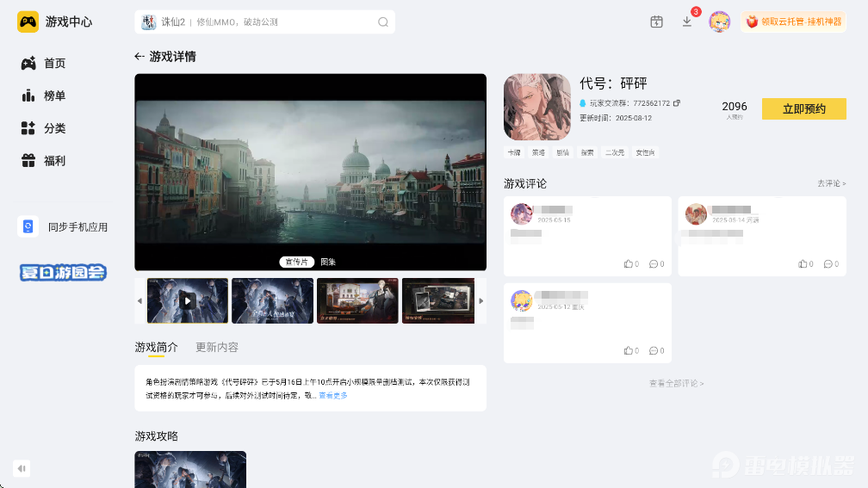Switch to 图集 media tab
The image size is (868, 488).
coord(328,262)
